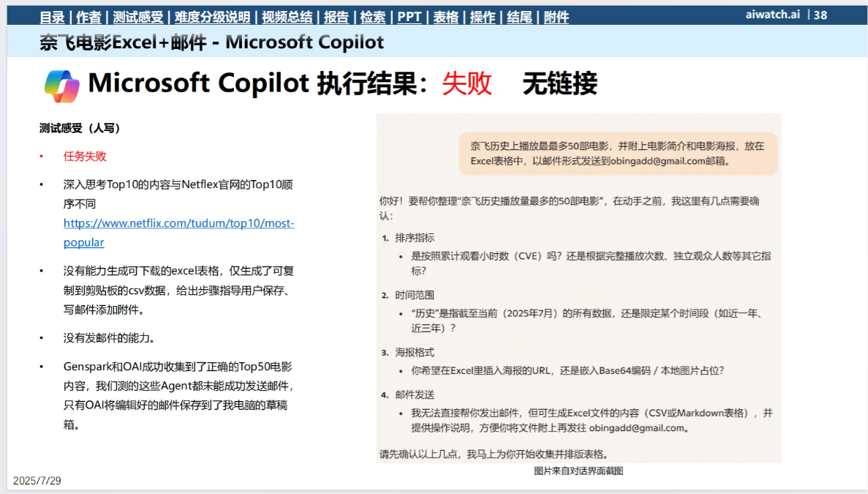The width and height of the screenshot is (868, 494).
Task: Click the orange user prompt bubble
Action: point(619,154)
